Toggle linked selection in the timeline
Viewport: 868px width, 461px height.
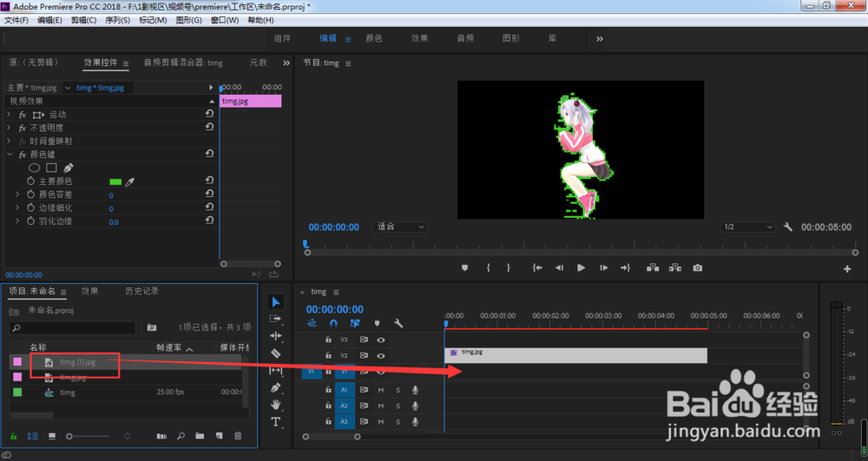tap(355, 324)
